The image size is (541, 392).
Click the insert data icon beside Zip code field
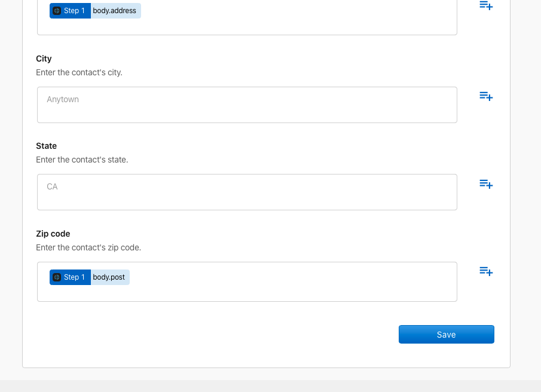coord(486,271)
